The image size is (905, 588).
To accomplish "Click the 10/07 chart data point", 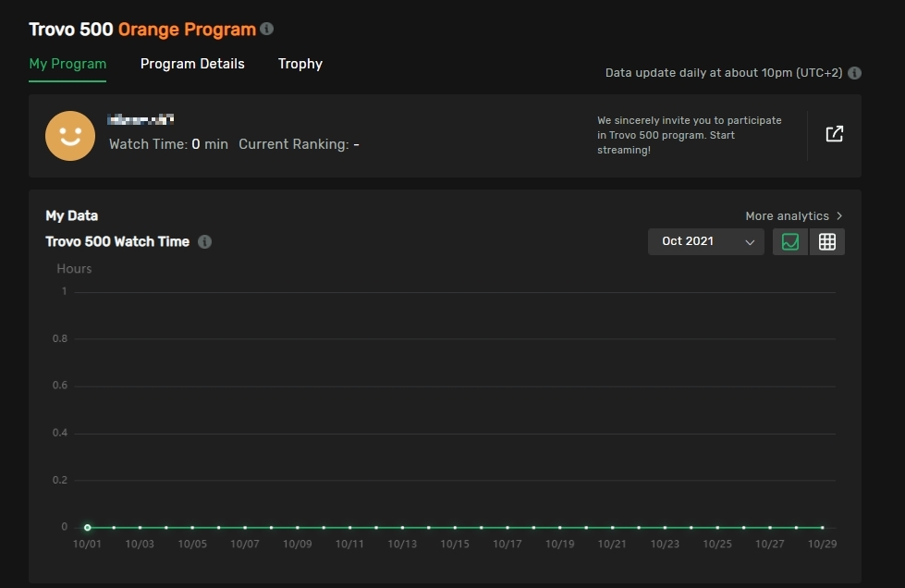I will pyautogui.click(x=245, y=527).
